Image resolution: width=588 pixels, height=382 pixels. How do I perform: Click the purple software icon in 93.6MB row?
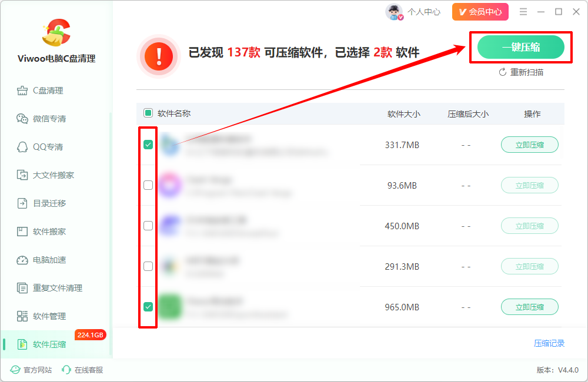tap(170, 185)
